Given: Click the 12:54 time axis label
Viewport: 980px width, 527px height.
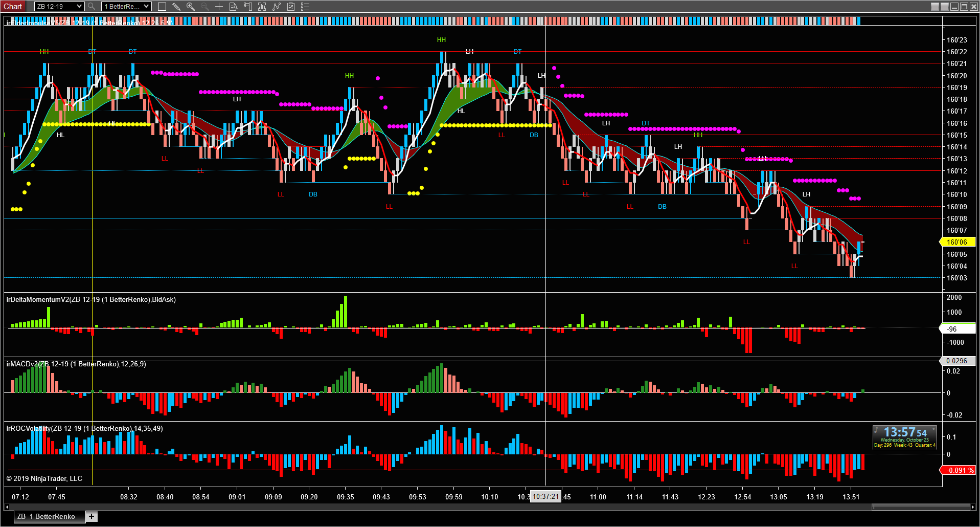Looking at the screenshot, I should point(743,497).
